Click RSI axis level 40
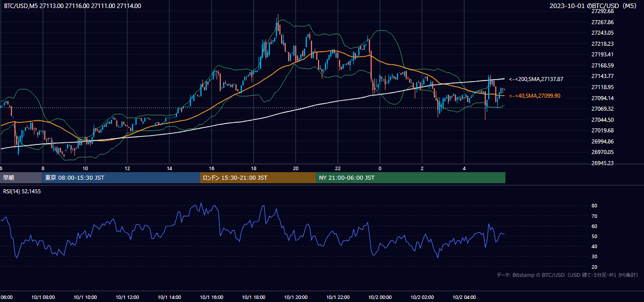This screenshot has width=644, height=302. point(594,246)
